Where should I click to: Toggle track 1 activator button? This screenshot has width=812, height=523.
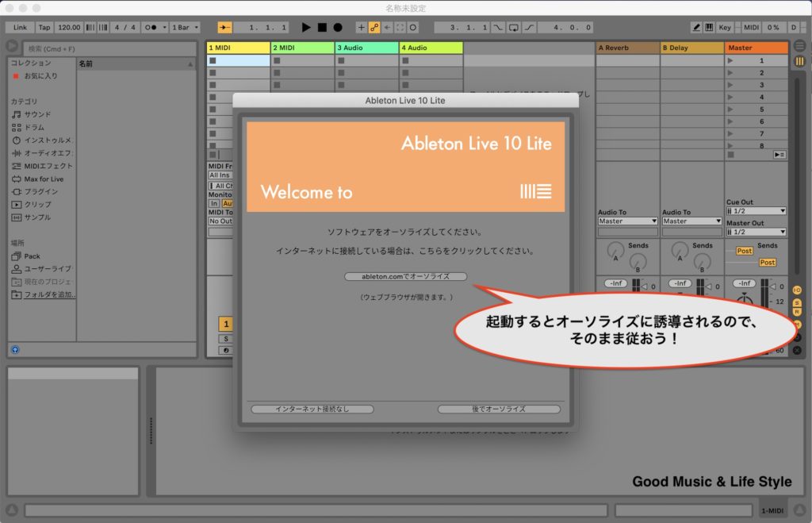226,324
